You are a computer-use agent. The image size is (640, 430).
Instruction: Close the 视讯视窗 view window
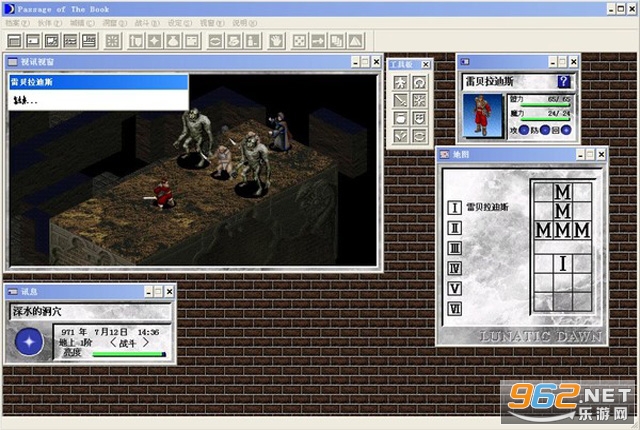click(376, 62)
